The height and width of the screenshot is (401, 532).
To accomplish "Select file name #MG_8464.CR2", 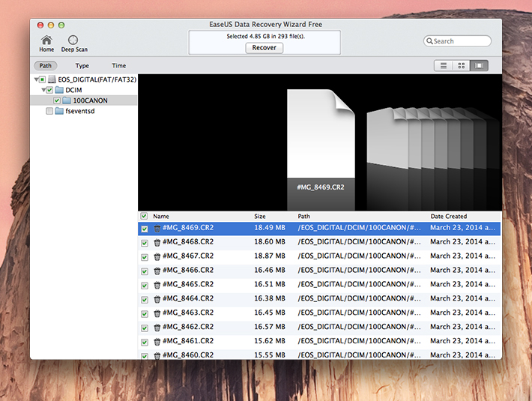I will [x=188, y=298].
